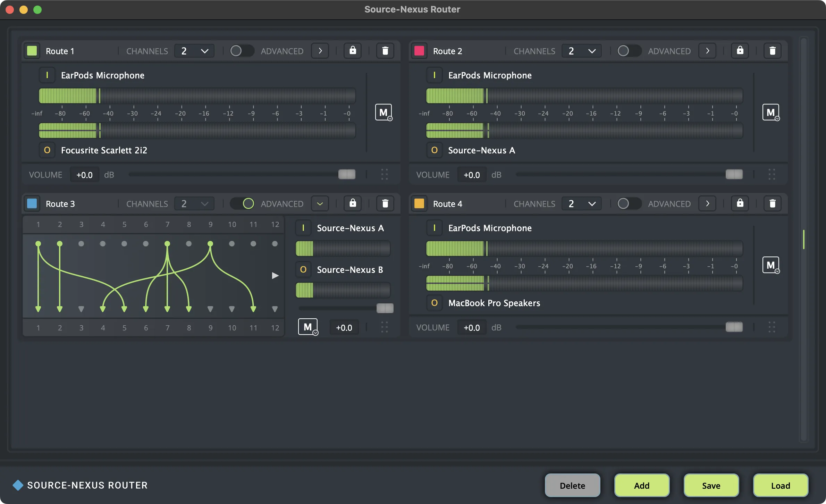Viewport: 826px width, 504px height.
Task: Lock Route 4 with the padlock icon
Action: click(x=740, y=203)
